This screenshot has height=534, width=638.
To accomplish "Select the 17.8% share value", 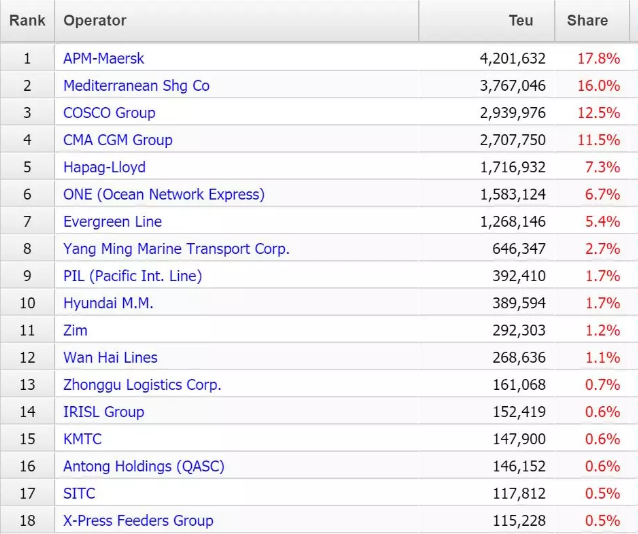I will [x=599, y=59].
